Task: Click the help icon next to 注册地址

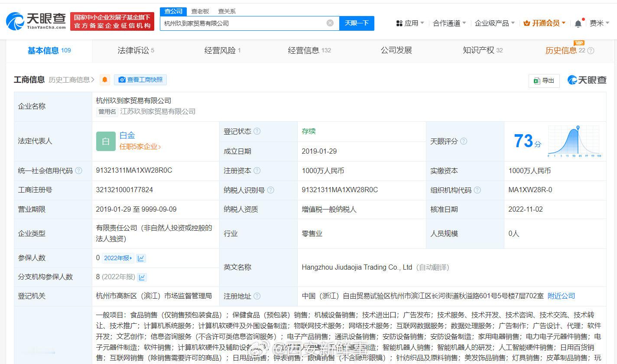Action: click(x=257, y=296)
